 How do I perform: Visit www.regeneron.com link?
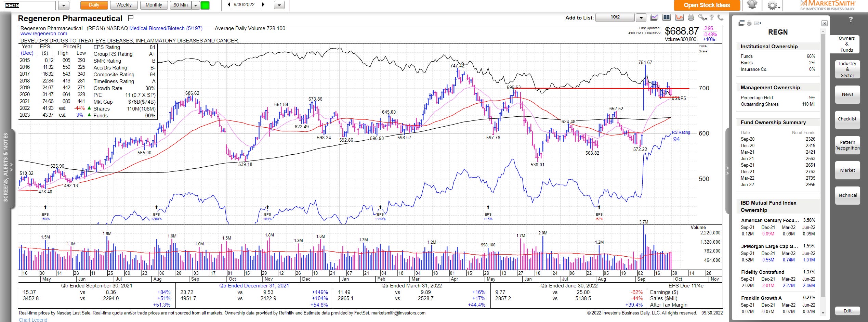(x=44, y=34)
